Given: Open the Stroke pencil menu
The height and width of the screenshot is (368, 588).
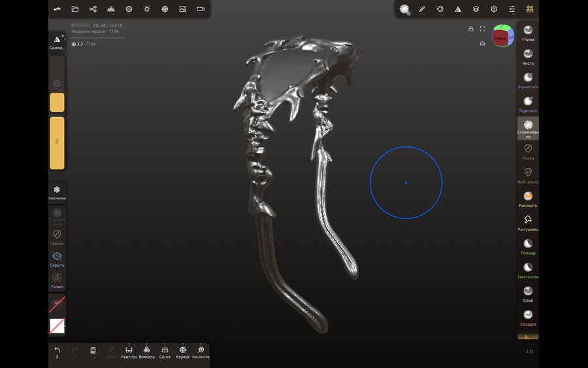Looking at the screenshot, I should pos(422,9).
